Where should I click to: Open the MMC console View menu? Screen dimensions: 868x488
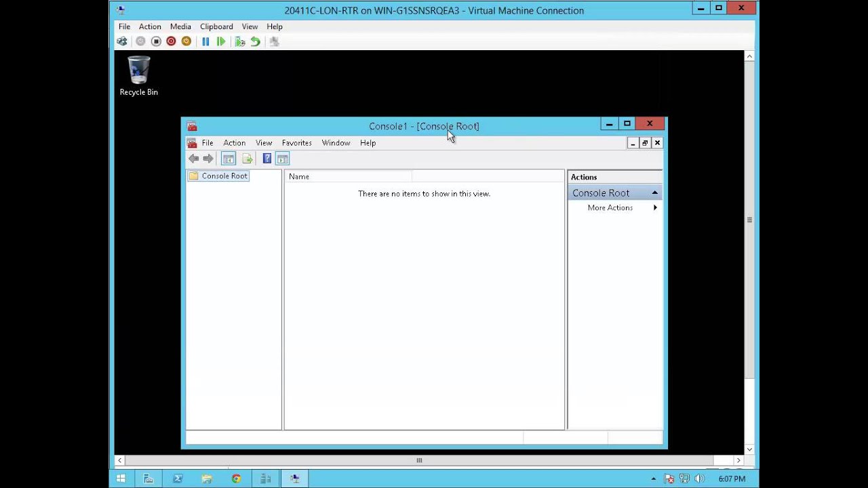point(264,143)
